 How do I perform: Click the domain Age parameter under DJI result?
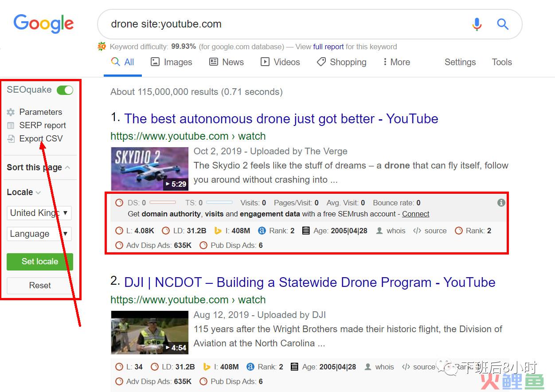[x=323, y=367]
